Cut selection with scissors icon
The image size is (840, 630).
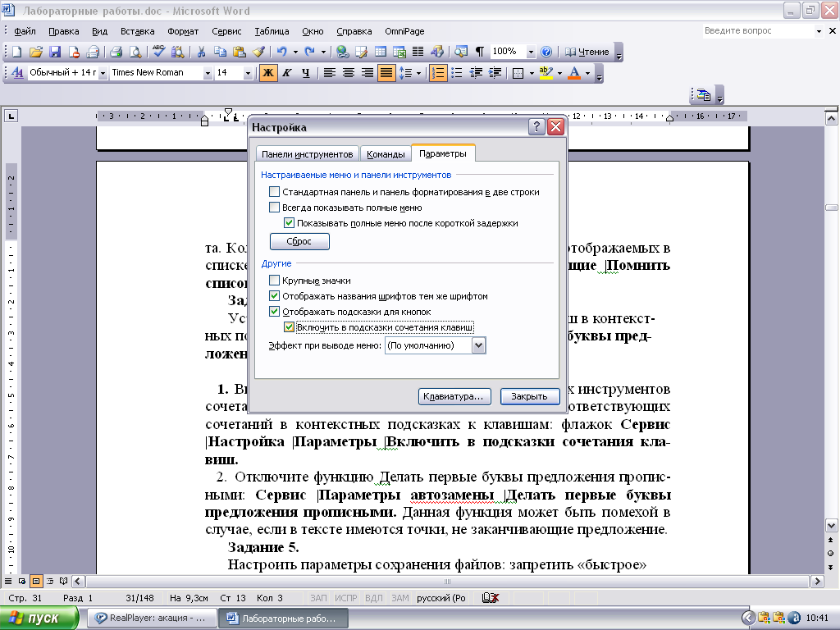tap(202, 52)
